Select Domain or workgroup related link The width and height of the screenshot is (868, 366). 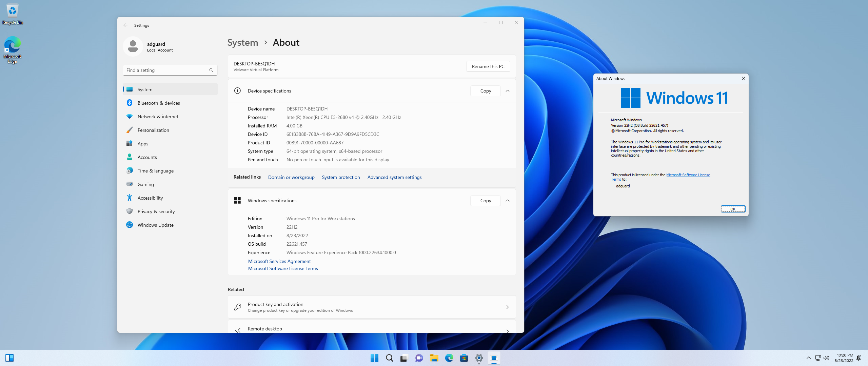point(290,177)
